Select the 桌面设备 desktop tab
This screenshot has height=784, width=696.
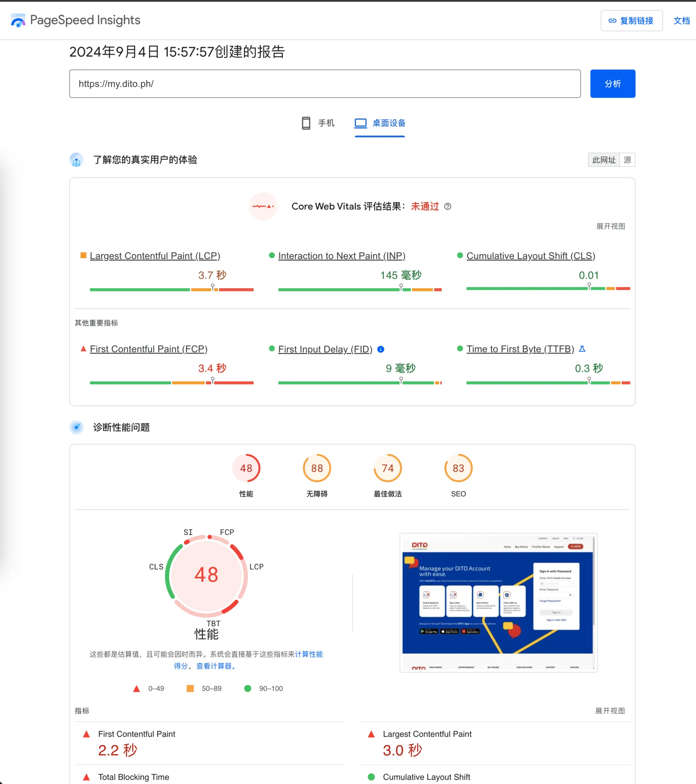[379, 123]
